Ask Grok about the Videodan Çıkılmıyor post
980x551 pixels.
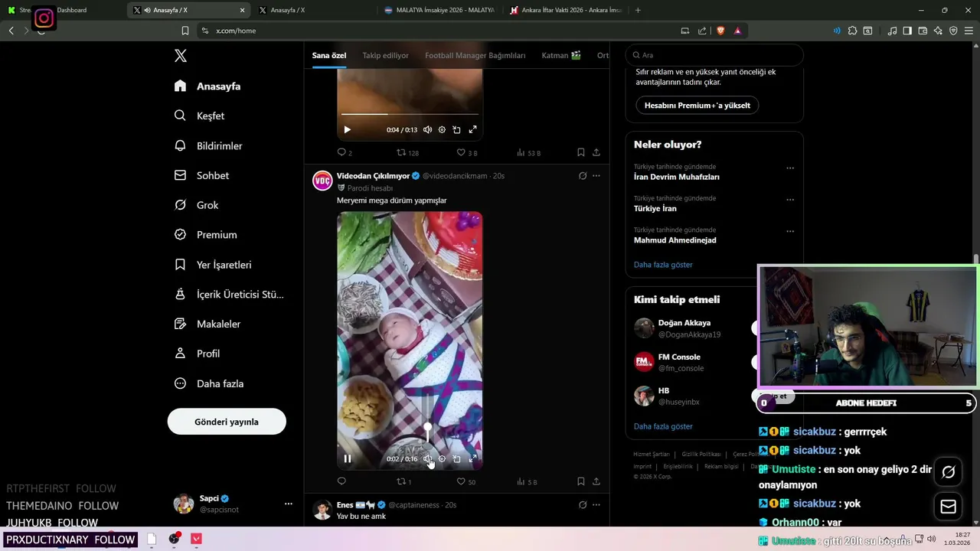[583, 176]
